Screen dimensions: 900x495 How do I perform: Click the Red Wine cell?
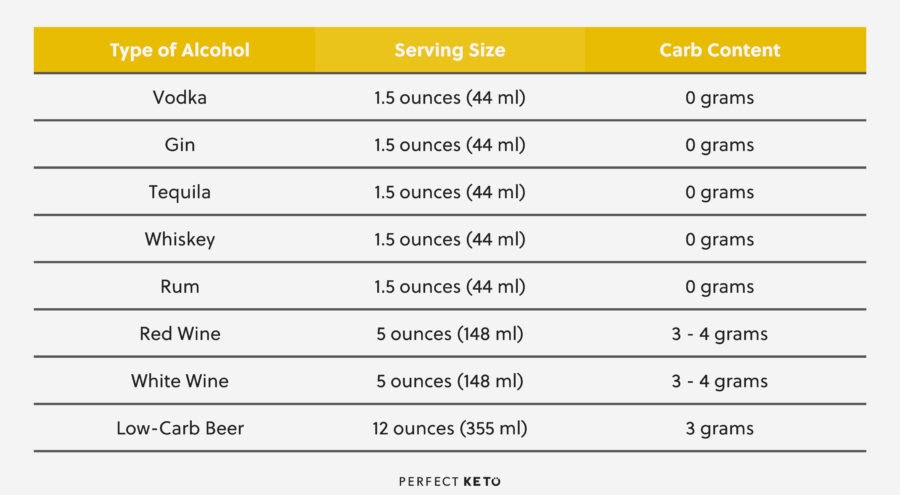coord(180,334)
